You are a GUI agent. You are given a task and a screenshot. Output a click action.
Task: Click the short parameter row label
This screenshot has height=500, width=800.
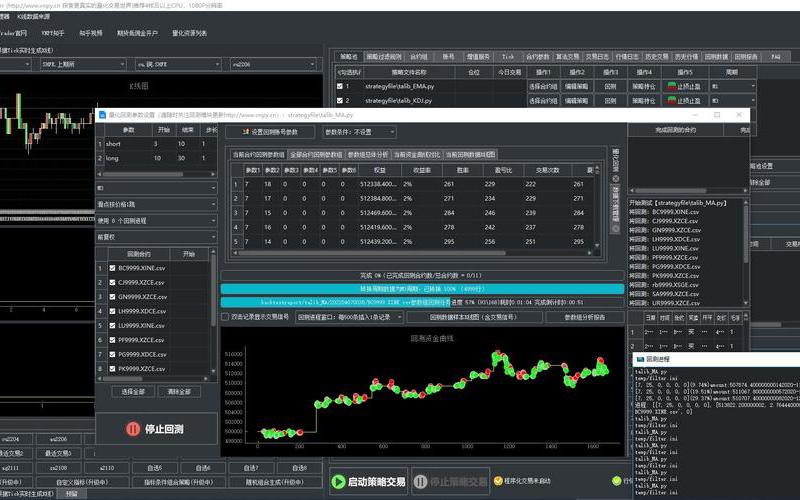click(113, 144)
